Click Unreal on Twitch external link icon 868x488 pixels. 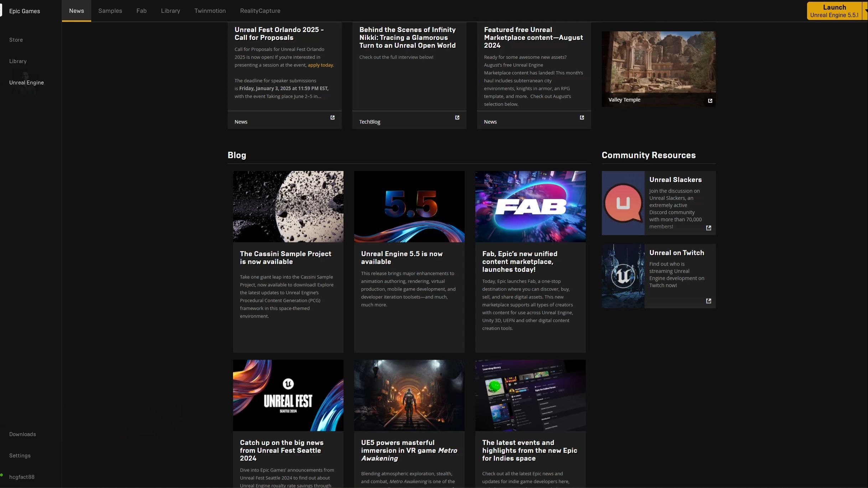708,301
